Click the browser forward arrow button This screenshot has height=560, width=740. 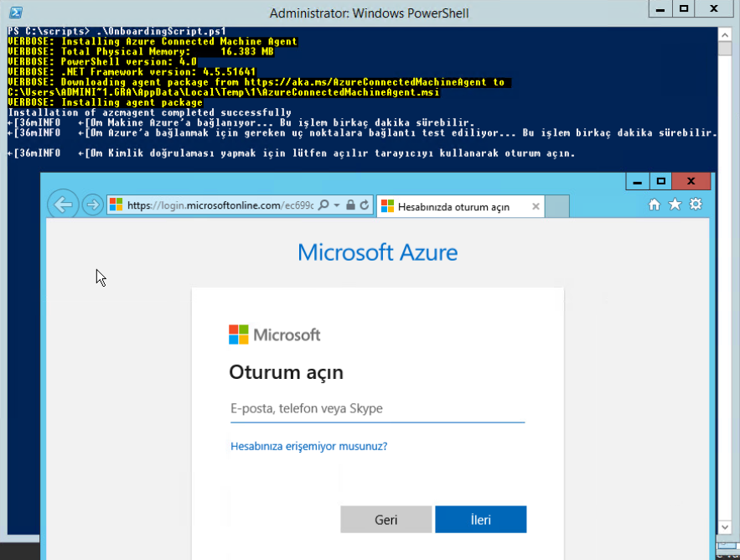(92, 205)
